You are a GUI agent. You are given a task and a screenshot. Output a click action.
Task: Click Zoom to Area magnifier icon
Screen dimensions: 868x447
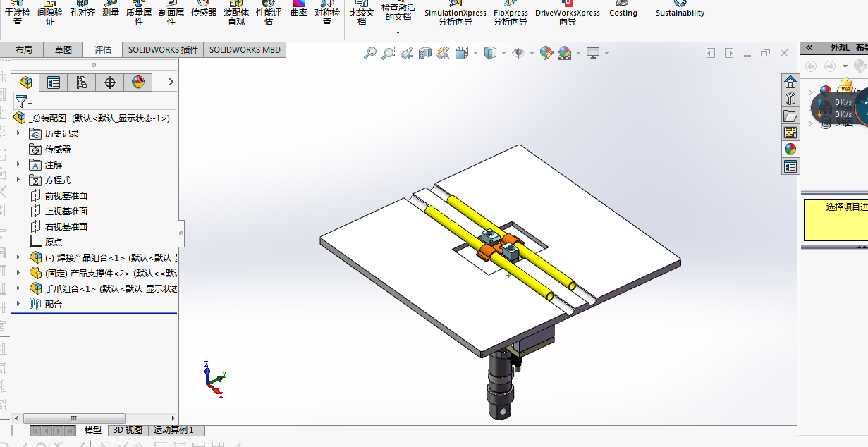pos(388,53)
